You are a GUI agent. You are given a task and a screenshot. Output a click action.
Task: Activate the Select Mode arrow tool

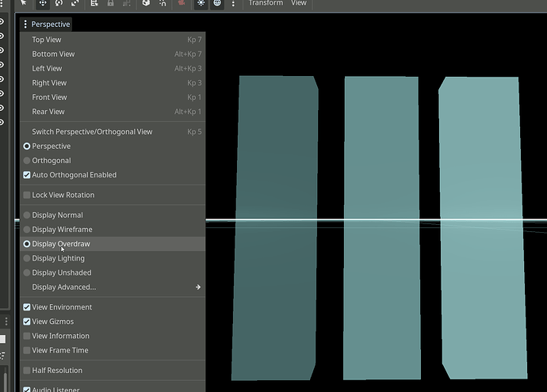coord(23,3)
